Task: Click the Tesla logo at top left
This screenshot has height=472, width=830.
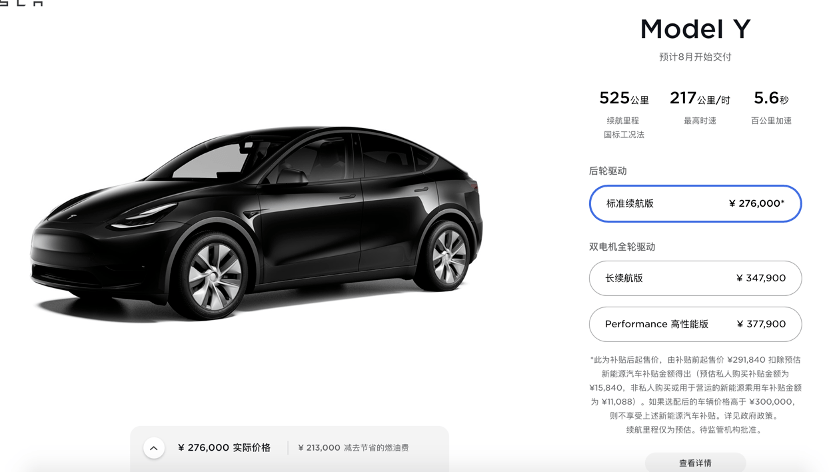Action: (21, 3)
